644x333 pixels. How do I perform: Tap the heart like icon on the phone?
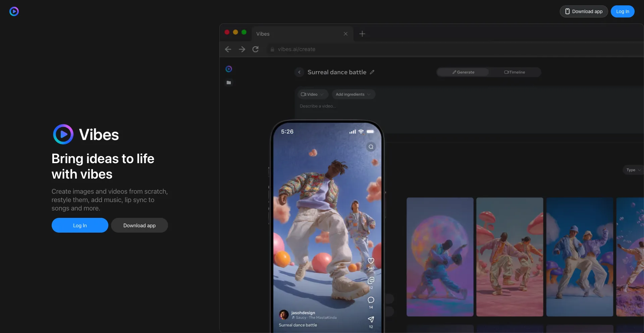pos(371,261)
